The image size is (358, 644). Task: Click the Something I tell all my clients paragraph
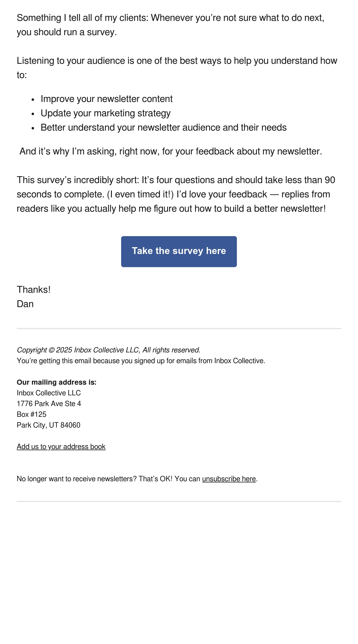point(171,25)
